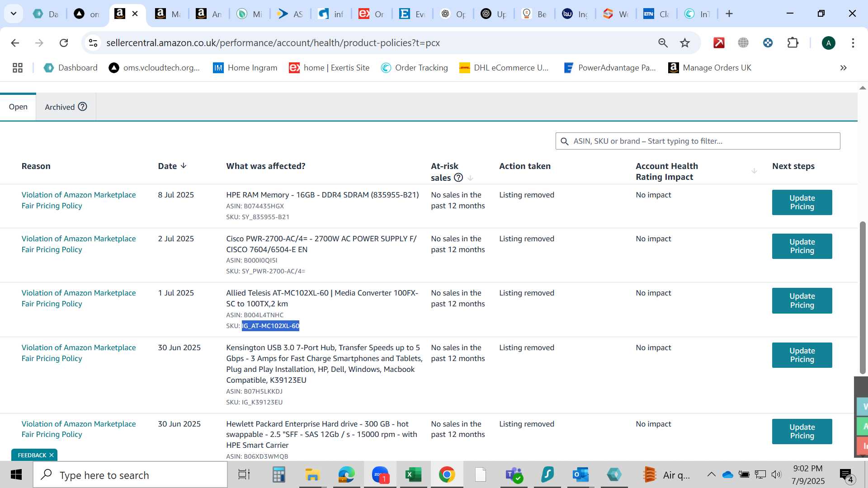Open Outlook from the taskbar
The width and height of the screenshot is (868, 488).
point(580,474)
